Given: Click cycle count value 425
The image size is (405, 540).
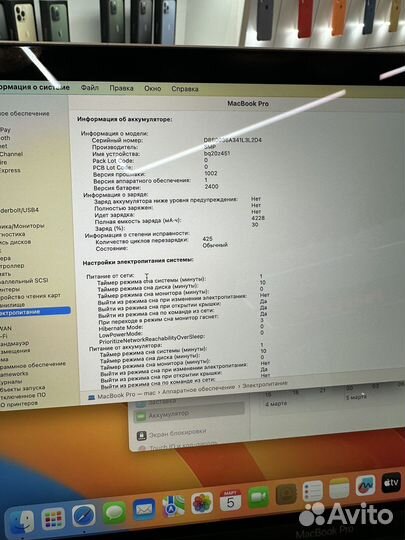Looking at the screenshot, I should tap(208, 239).
